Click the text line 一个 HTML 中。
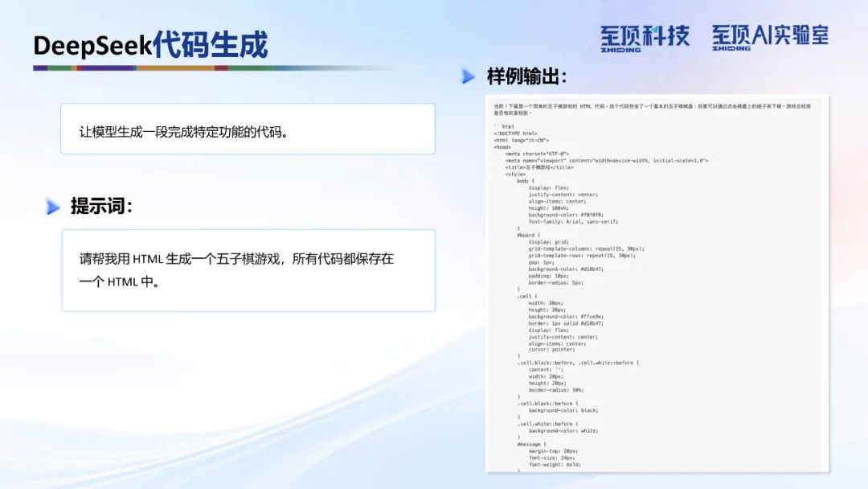868x489 pixels. [120, 281]
